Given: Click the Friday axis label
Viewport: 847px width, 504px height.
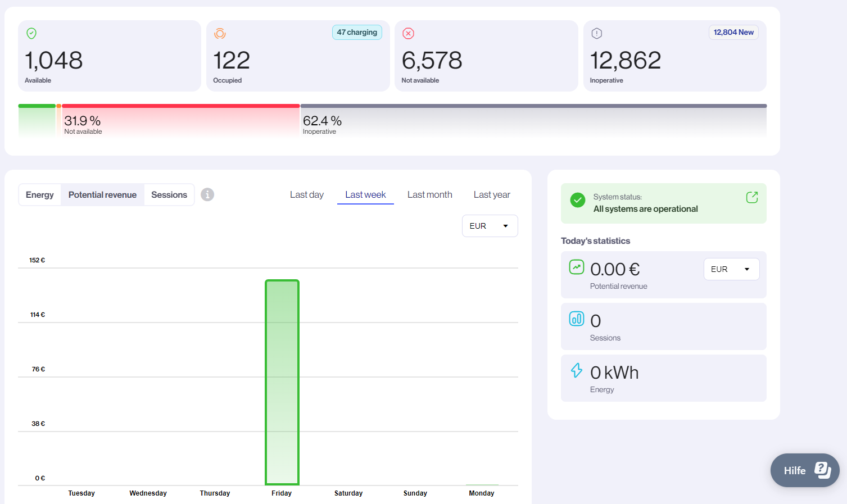Looking at the screenshot, I should (x=282, y=493).
